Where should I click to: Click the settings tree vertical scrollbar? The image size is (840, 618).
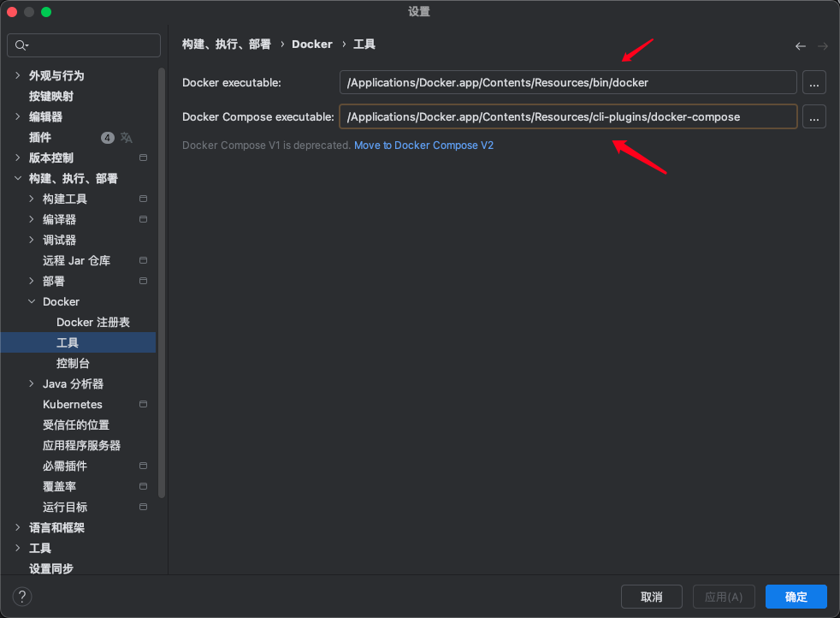pyautogui.click(x=162, y=282)
